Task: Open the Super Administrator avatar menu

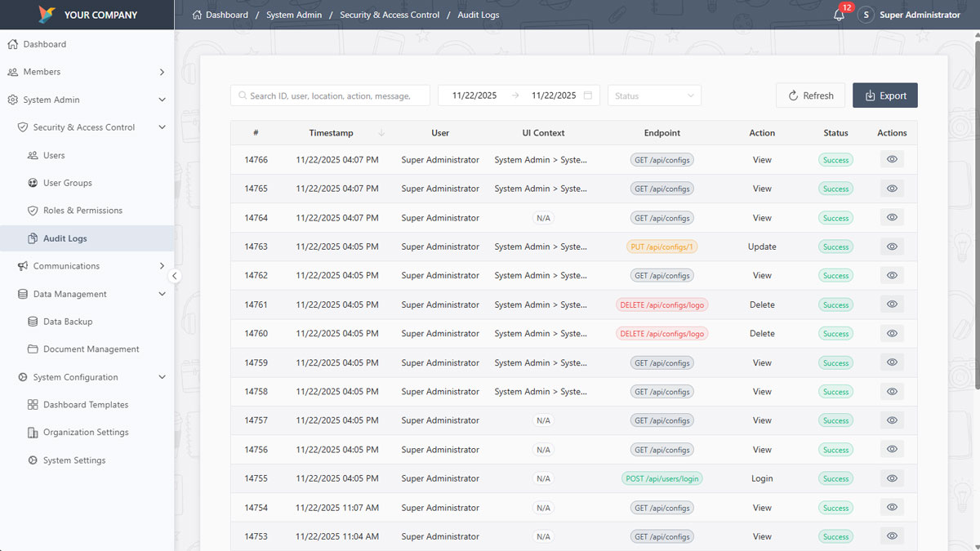Action: [x=866, y=15]
